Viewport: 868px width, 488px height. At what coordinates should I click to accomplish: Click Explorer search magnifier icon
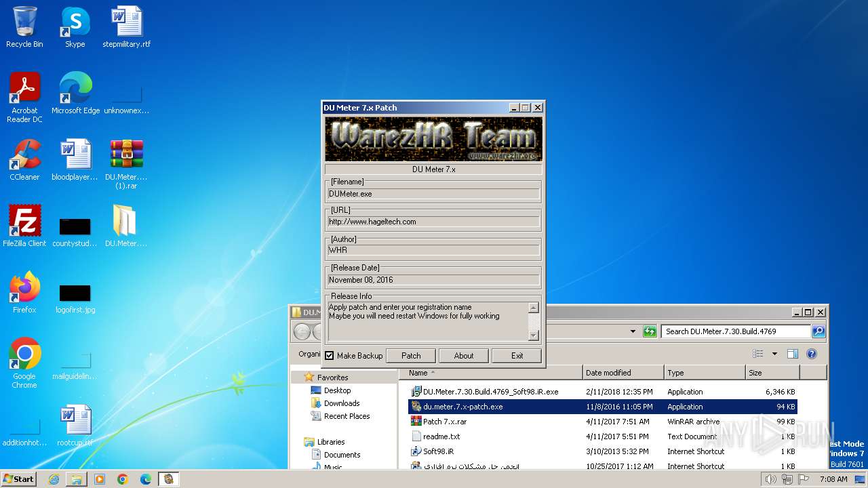coord(818,331)
